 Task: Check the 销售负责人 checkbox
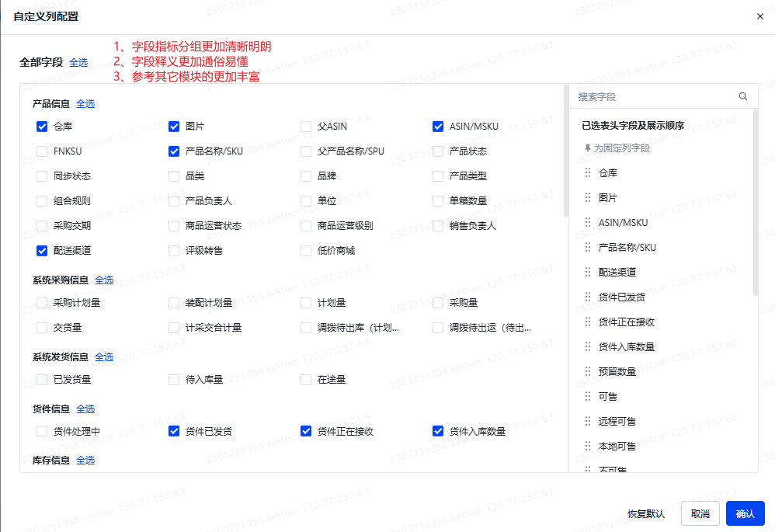coord(438,226)
